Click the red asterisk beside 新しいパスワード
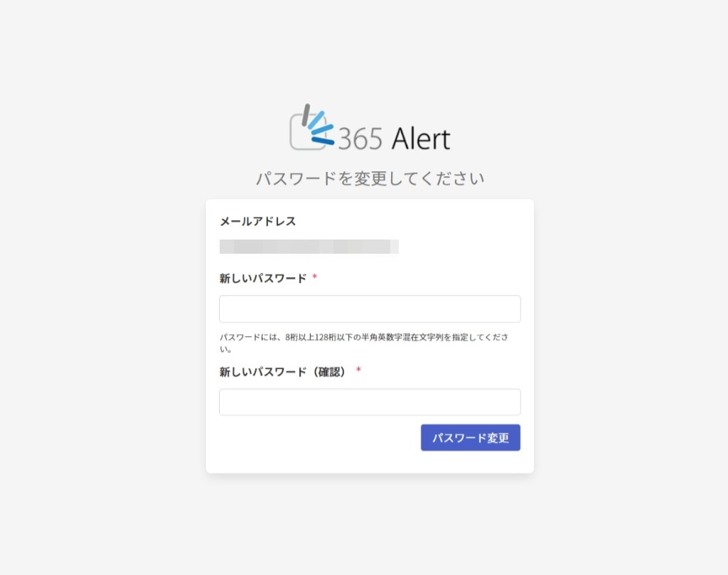This screenshot has height=575, width=728. (315, 277)
